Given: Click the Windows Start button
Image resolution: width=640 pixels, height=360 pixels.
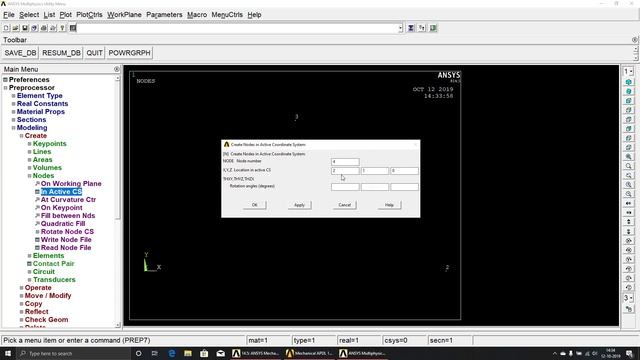Looking at the screenshot, I should [8, 353].
